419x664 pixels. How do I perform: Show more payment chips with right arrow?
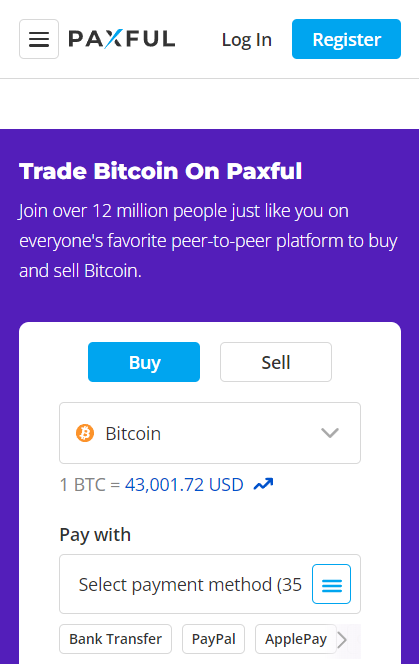(342, 640)
